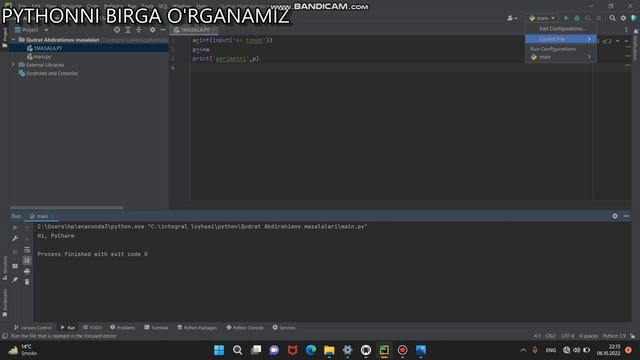Toggle Scroll to End in Run console
This screenshot has width=640, height=360.
[27, 260]
